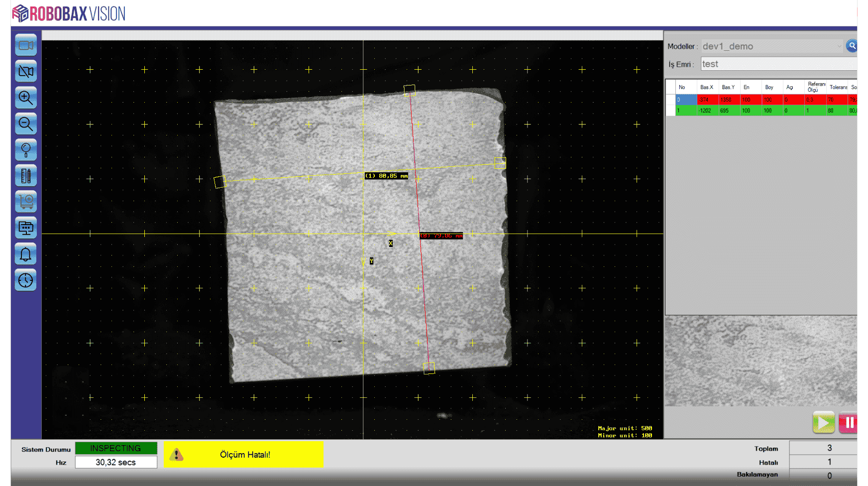This screenshot has width=868, height=486.
Task: Click the 'Referans Ölçü' column header
Action: [815, 87]
